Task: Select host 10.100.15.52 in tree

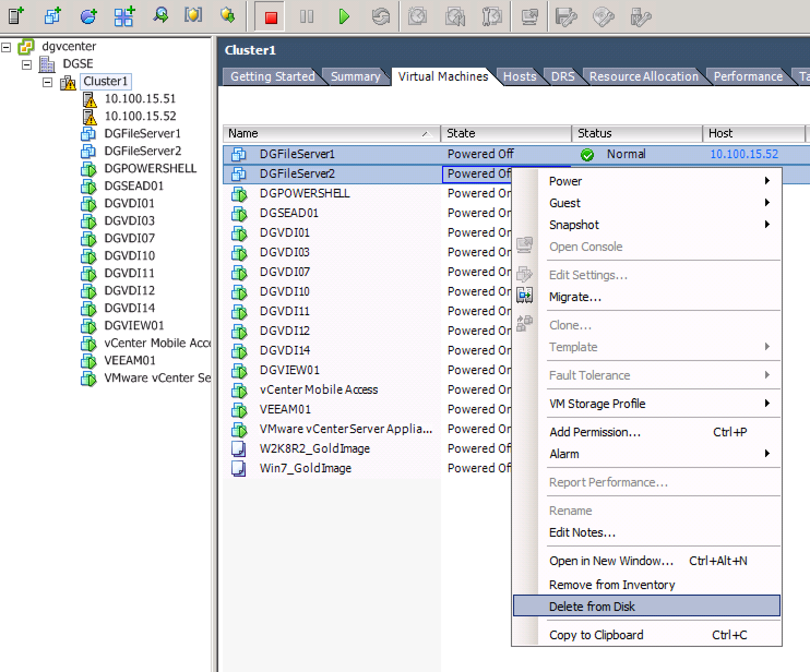Action: [x=140, y=116]
